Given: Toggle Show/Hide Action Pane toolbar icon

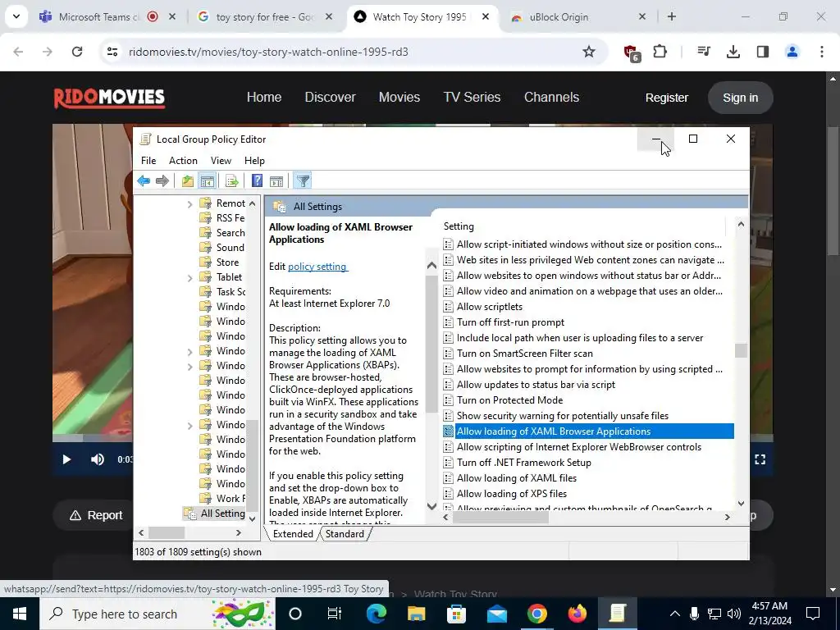Looking at the screenshot, I should [276, 181].
